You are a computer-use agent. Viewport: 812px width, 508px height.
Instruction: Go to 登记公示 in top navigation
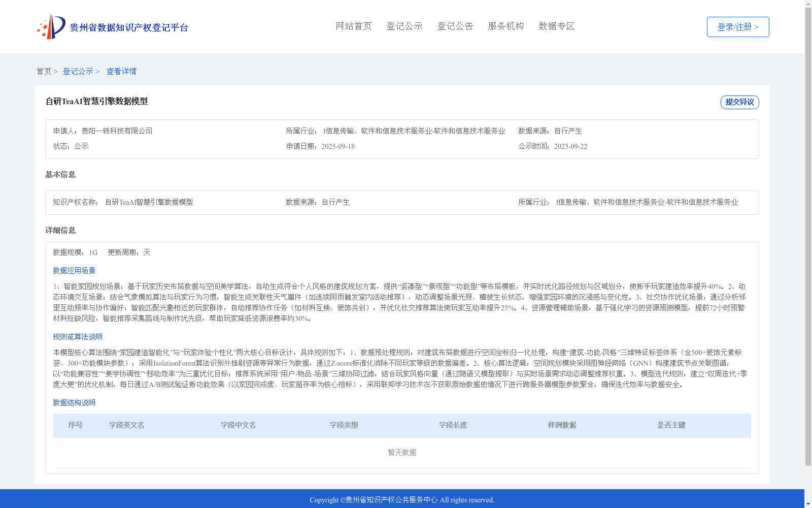tap(404, 26)
